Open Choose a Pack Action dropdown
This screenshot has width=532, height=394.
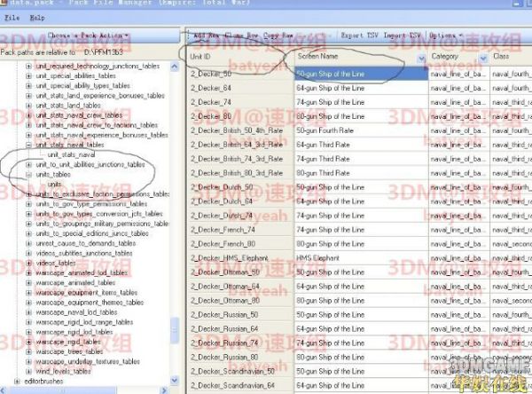tap(88, 35)
